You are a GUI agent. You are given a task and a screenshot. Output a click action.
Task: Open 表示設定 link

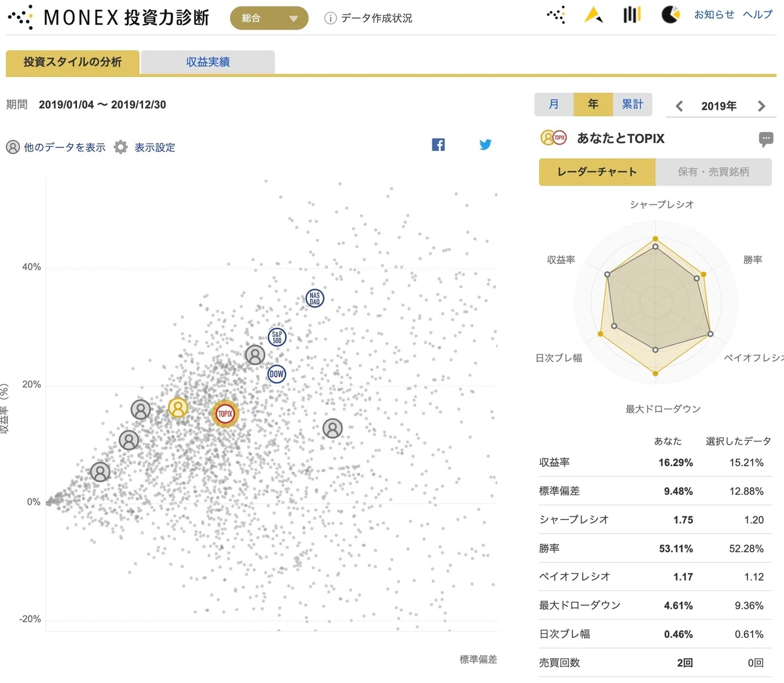(x=155, y=148)
